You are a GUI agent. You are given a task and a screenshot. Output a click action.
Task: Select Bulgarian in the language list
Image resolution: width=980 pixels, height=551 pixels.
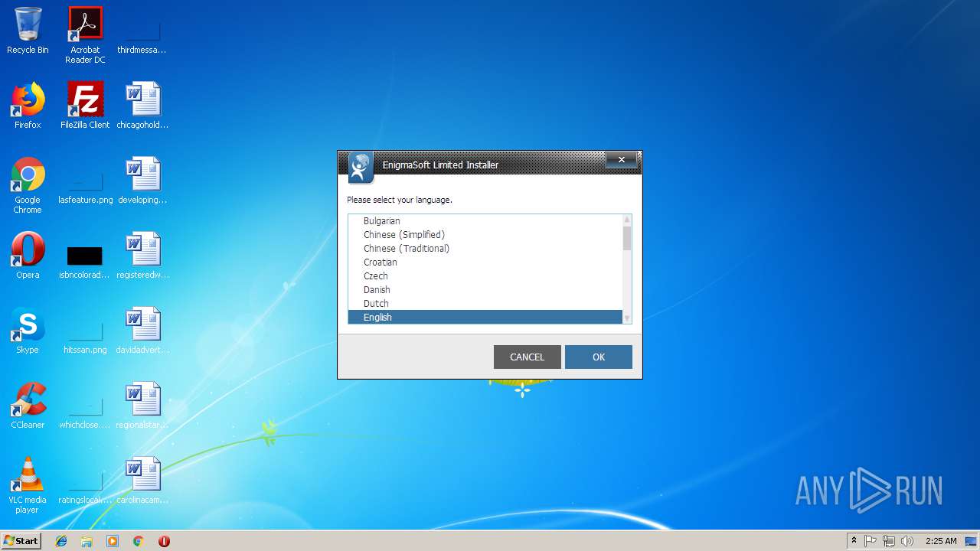(x=485, y=220)
